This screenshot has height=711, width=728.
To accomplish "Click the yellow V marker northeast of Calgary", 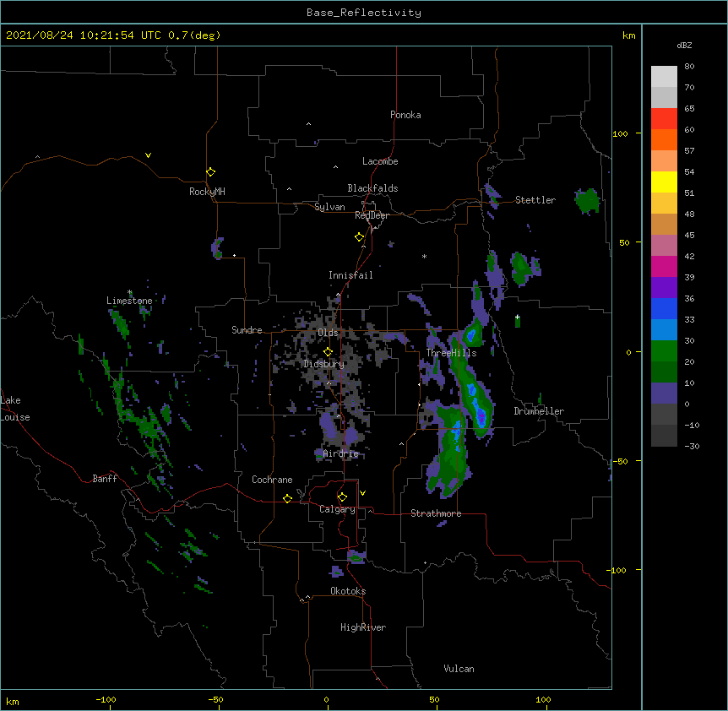I will coord(362,493).
